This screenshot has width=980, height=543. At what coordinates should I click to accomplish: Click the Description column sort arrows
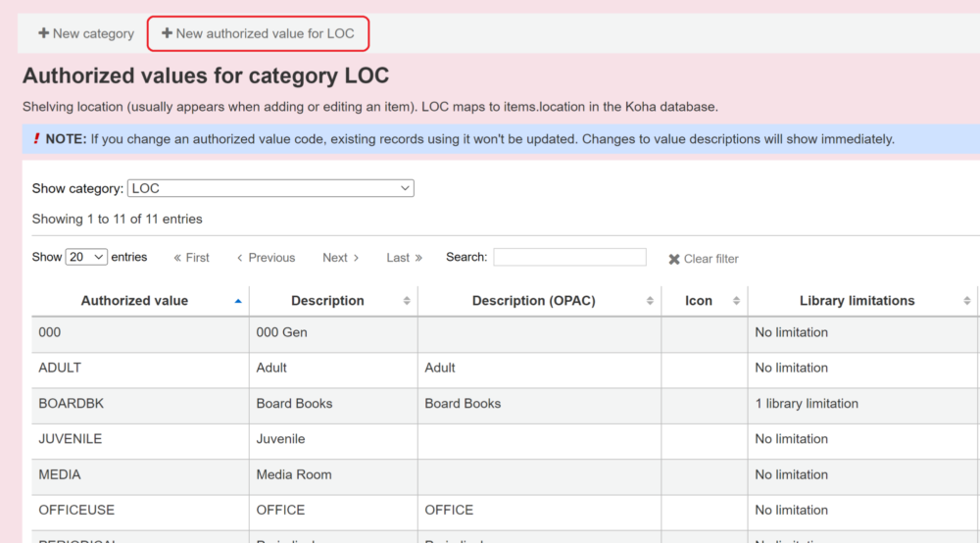click(x=407, y=301)
